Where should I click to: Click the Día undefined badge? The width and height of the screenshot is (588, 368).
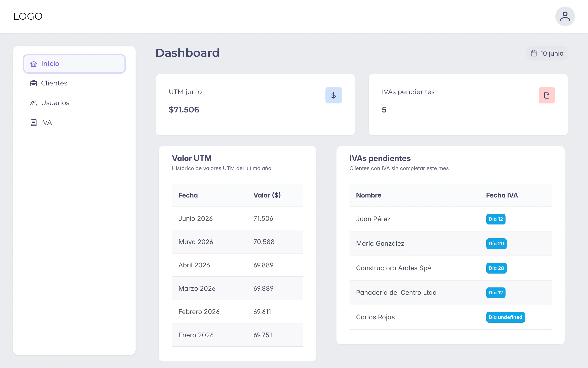(505, 317)
